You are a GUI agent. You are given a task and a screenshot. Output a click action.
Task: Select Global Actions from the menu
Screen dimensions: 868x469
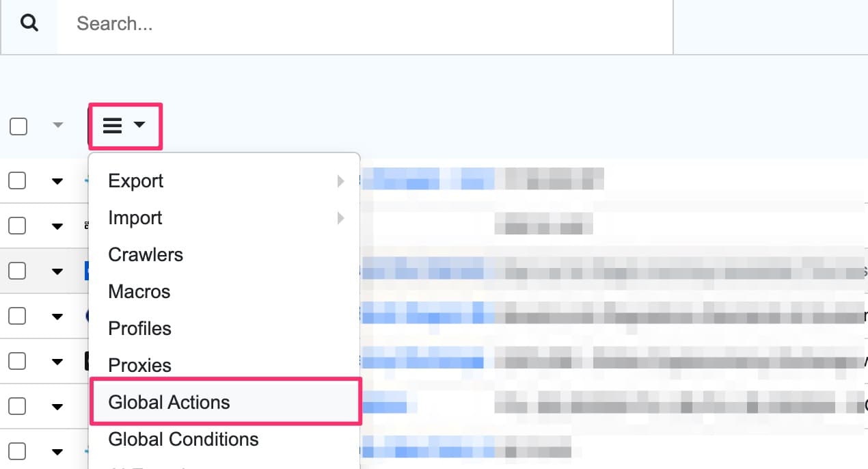[169, 402]
